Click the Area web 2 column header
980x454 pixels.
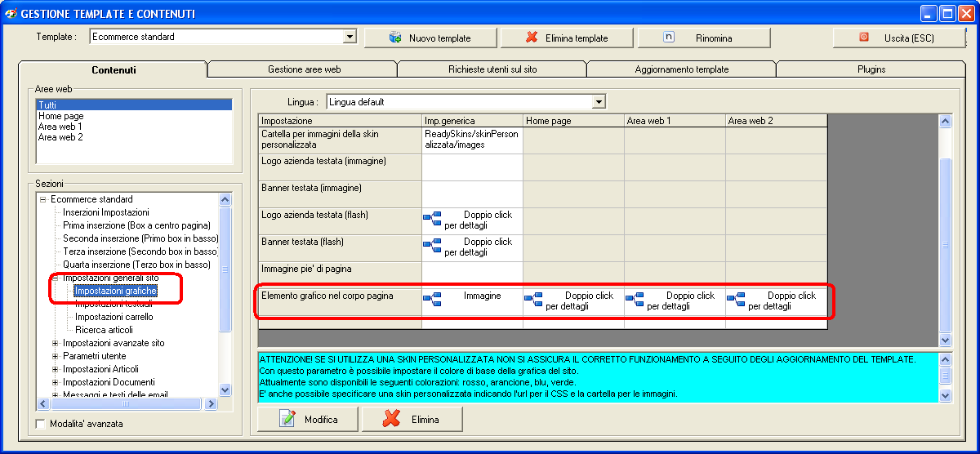(x=776, y=121)
